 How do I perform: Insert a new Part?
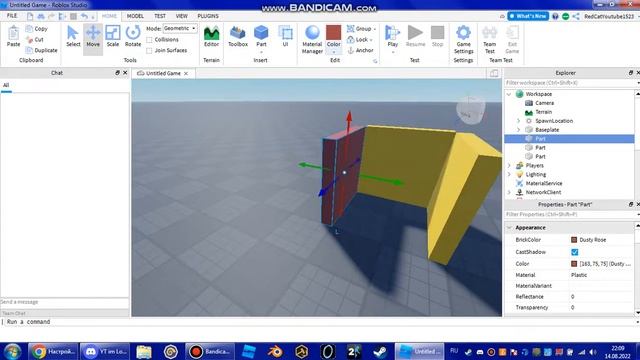tap(261, 35)
